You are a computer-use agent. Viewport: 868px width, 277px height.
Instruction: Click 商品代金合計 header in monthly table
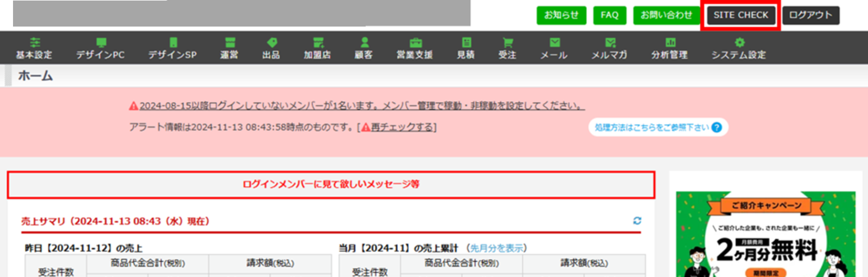coord(462,263)
